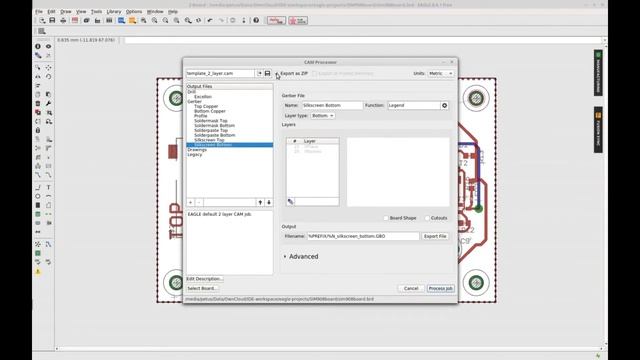Open the Units Metric dropdown

click(441, 73)
